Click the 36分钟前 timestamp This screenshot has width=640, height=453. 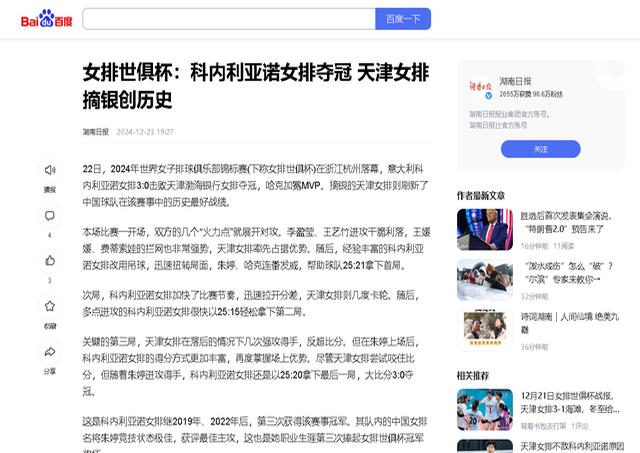coord(534,347)
